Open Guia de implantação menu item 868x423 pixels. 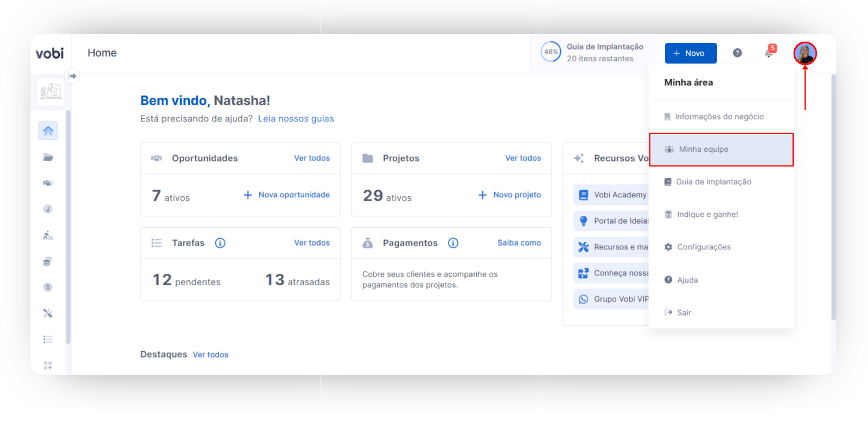[x=722, y=182]
